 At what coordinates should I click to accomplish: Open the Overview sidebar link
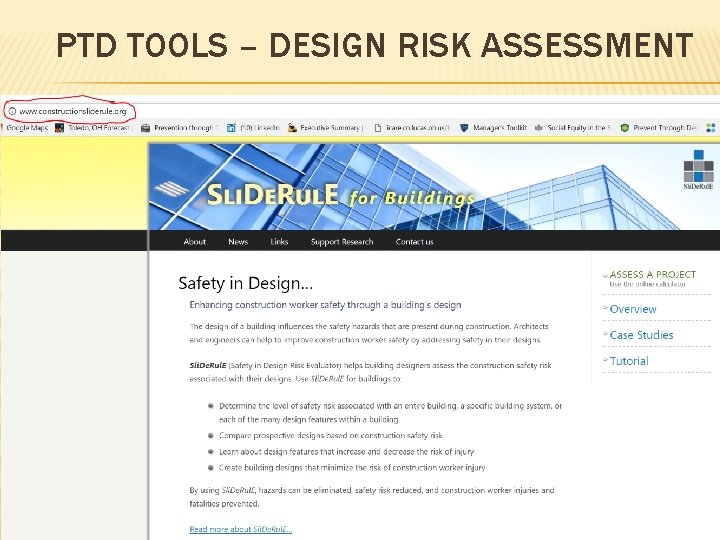633,309
